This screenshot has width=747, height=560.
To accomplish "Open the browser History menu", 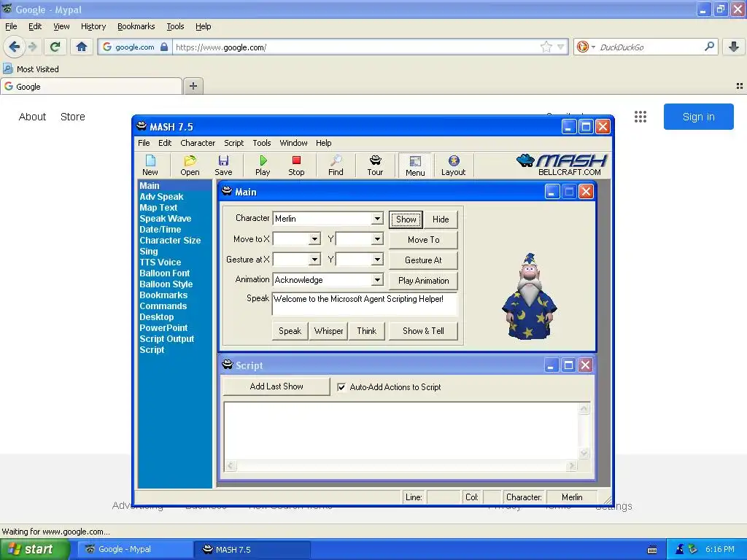I will click(x=93, y=26).
